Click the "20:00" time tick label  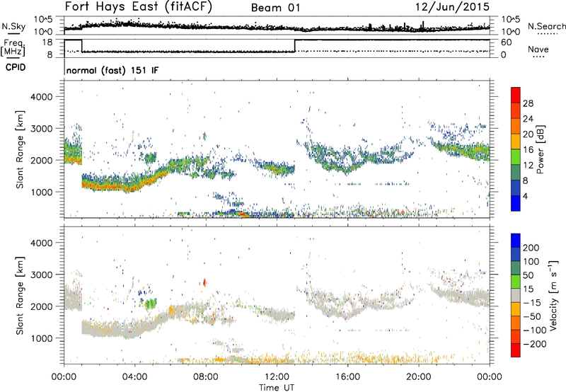pos(419,377)
